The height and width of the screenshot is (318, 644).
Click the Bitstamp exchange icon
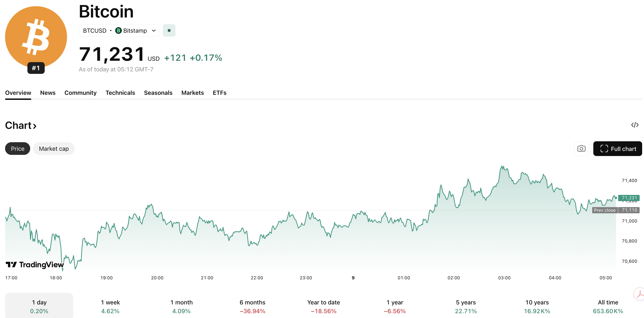(118, 30)
